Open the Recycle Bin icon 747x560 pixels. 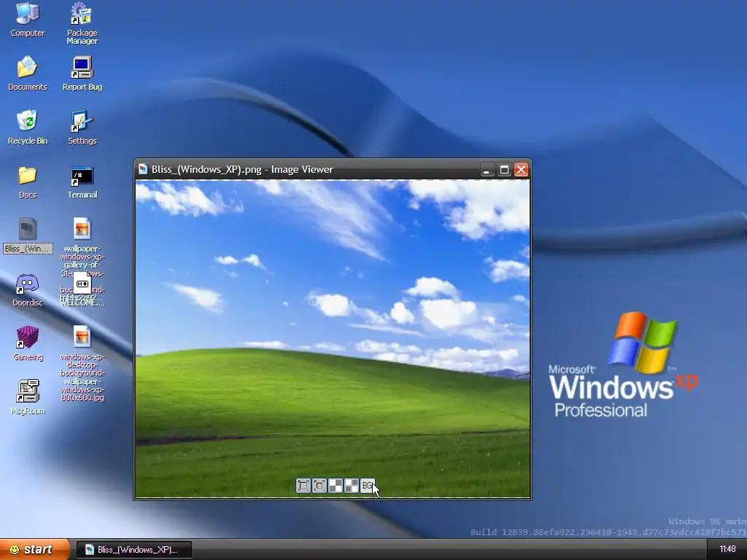pos(28,127)
